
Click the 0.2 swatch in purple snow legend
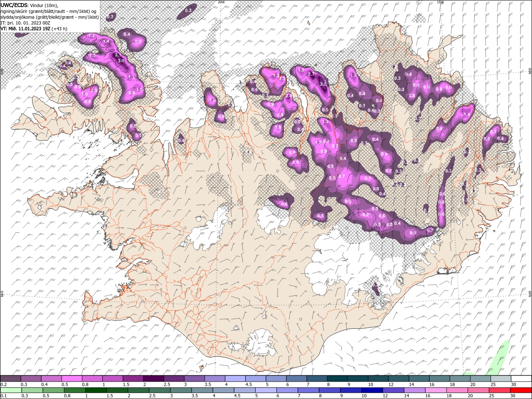tap(10, 378)
